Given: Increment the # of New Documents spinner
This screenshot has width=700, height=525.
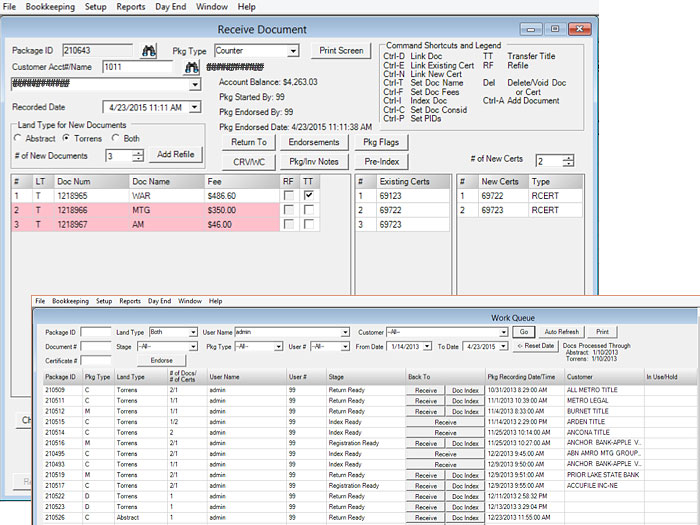Looking at the screenshot, I should (x=138, y=153).
